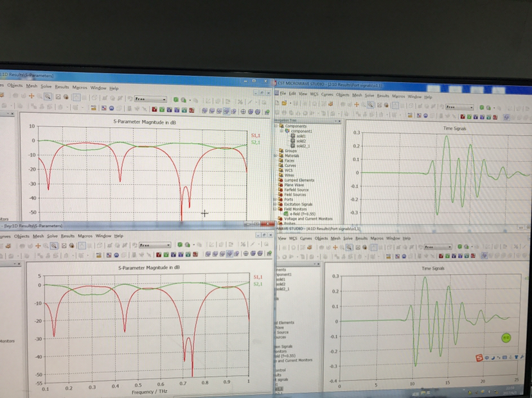Click the red S input method icon

pos(479,356)
